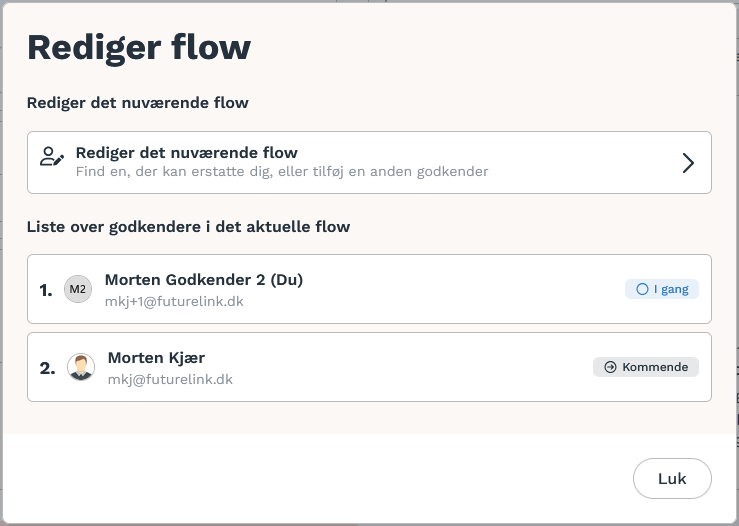Click the email mkj+1@futurelink.dk

174,302
